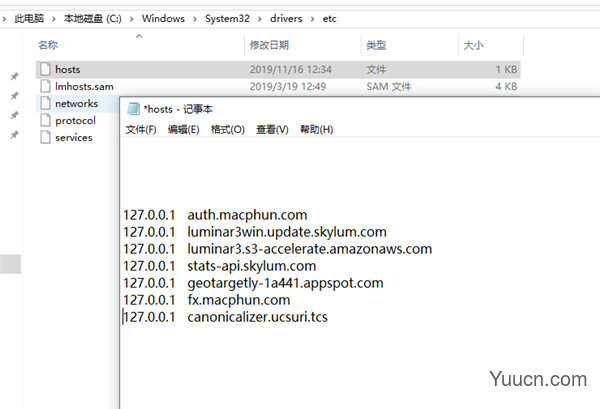This screenshot has width=600, height=409.
Task: Click the protocol file icon
Action: pyautogui.click(x=45, y=121)
